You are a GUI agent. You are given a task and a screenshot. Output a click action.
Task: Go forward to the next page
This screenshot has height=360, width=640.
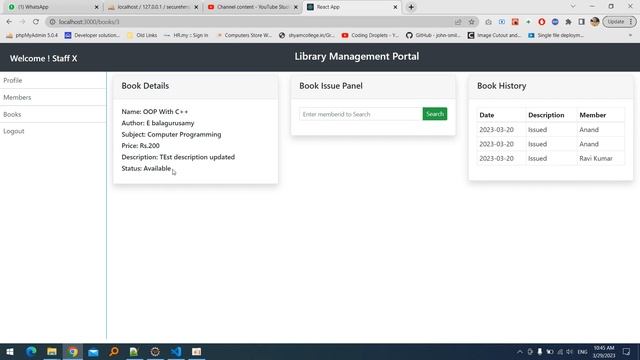click(x=22, y=22)
